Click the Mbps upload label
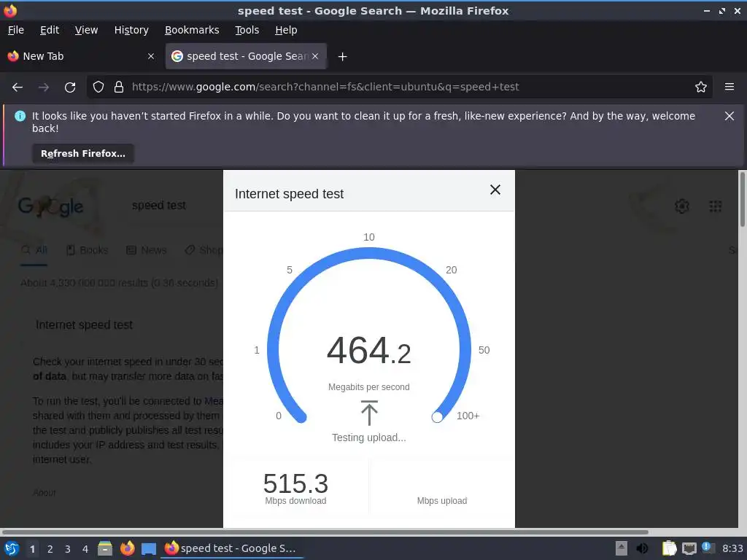Image resolution: width=747 pixels, height=560 pixels. [442, 501]
